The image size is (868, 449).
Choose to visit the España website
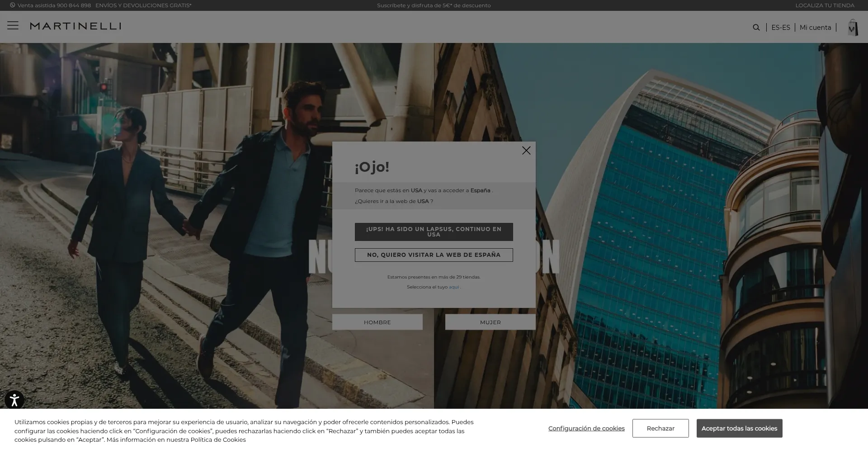434,255
